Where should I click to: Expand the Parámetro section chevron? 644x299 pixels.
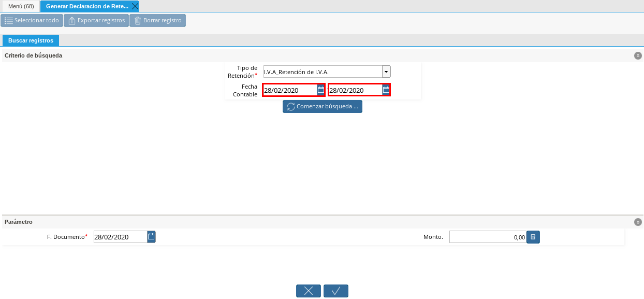pyautogui.click(x=638, y=222)
